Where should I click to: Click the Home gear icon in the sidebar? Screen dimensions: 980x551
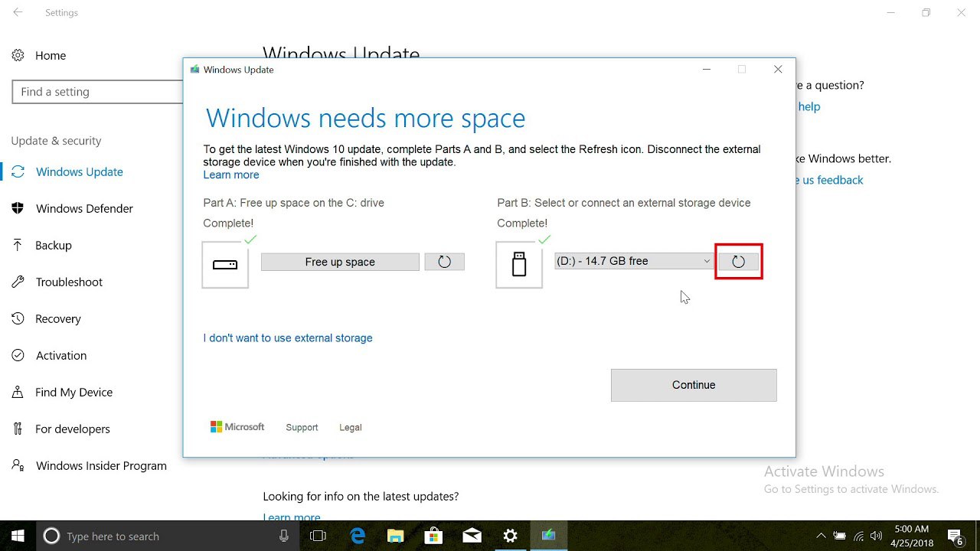(18, 55)
